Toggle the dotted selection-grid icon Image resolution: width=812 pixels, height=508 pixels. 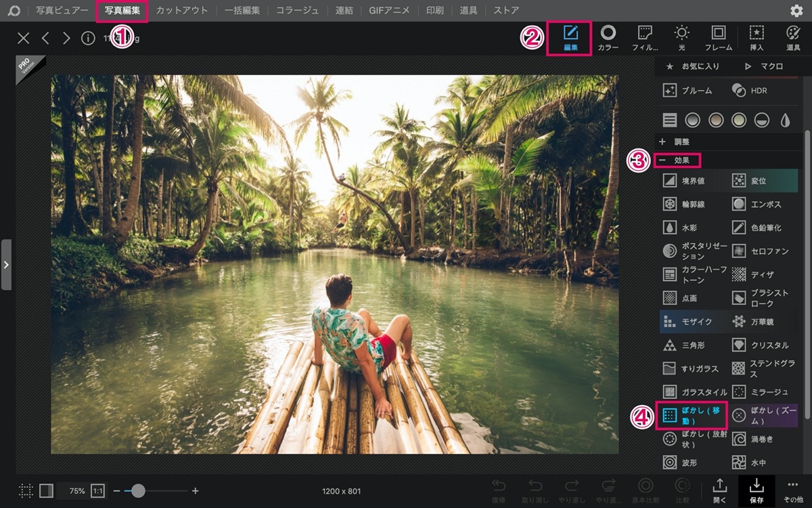click(26, 490)
